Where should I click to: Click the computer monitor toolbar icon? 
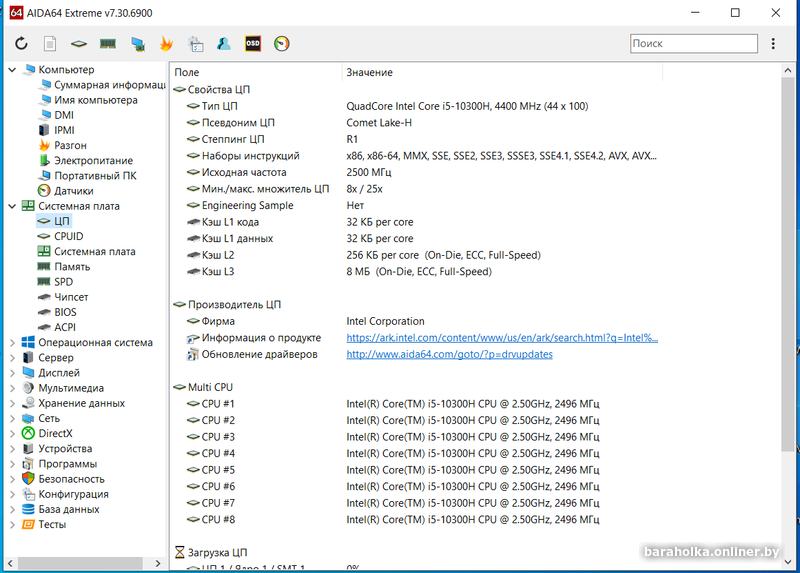tap(137, 44)
